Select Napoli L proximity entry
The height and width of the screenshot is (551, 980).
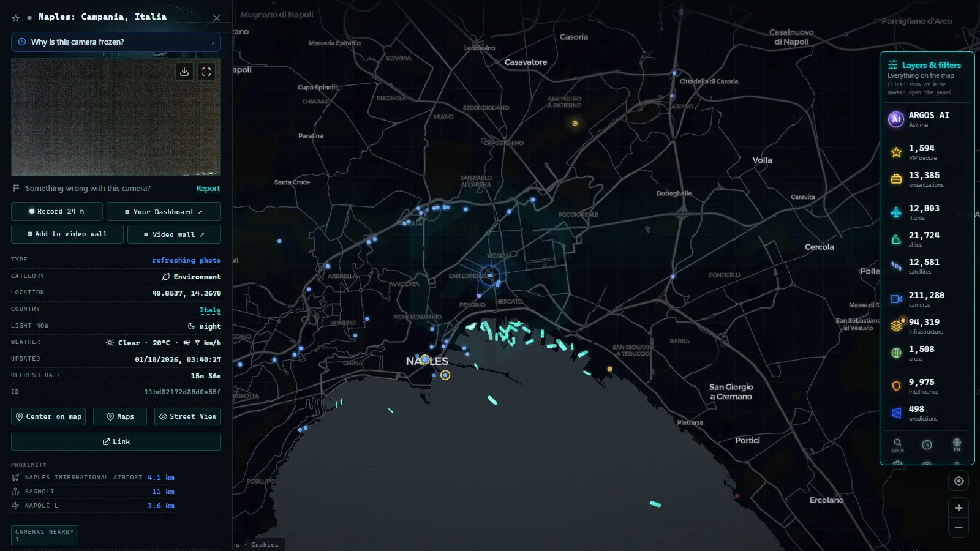[x=93, y=506]
